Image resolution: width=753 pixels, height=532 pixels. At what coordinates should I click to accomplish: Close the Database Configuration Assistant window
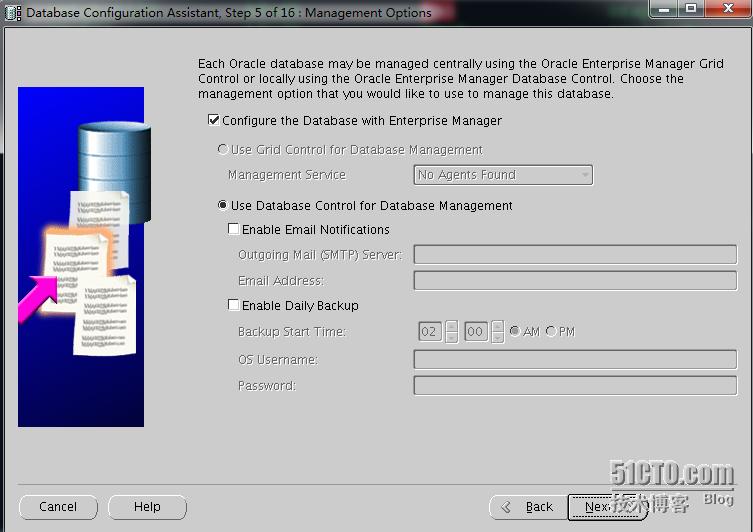(729, 9)
